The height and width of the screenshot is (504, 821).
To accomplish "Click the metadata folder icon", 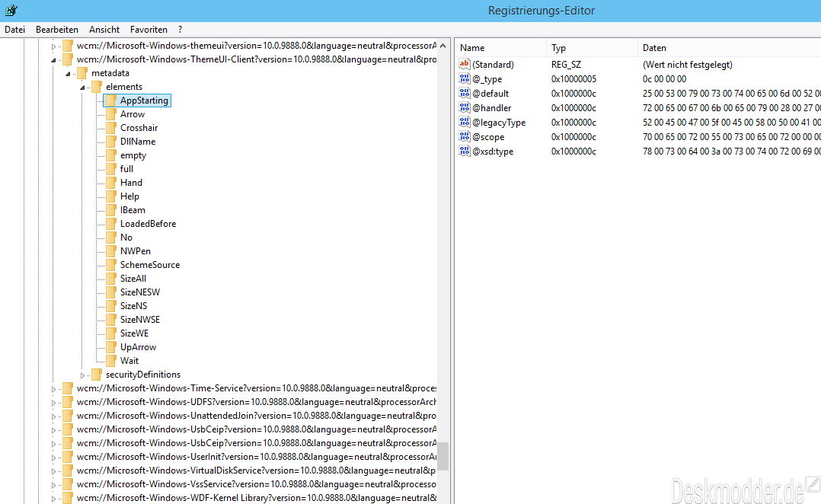I will pyautogui.click(x=82, y=73).
